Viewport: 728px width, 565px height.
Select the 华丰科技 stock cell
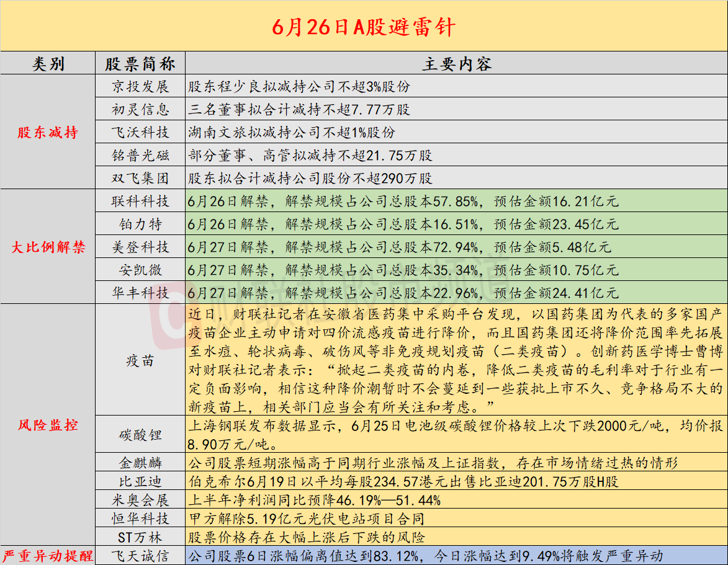coord(140,293)
